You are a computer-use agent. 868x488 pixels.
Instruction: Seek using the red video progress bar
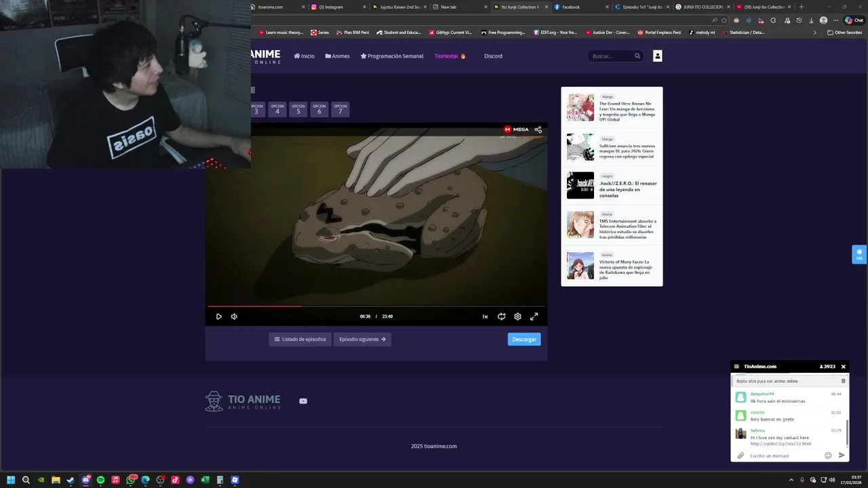point(376,306)
